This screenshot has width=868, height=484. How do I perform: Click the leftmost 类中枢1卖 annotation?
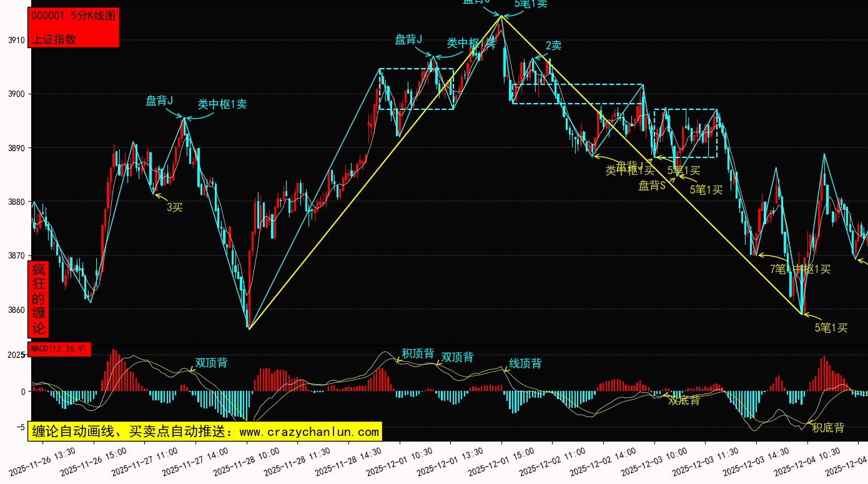coord(222,104)
